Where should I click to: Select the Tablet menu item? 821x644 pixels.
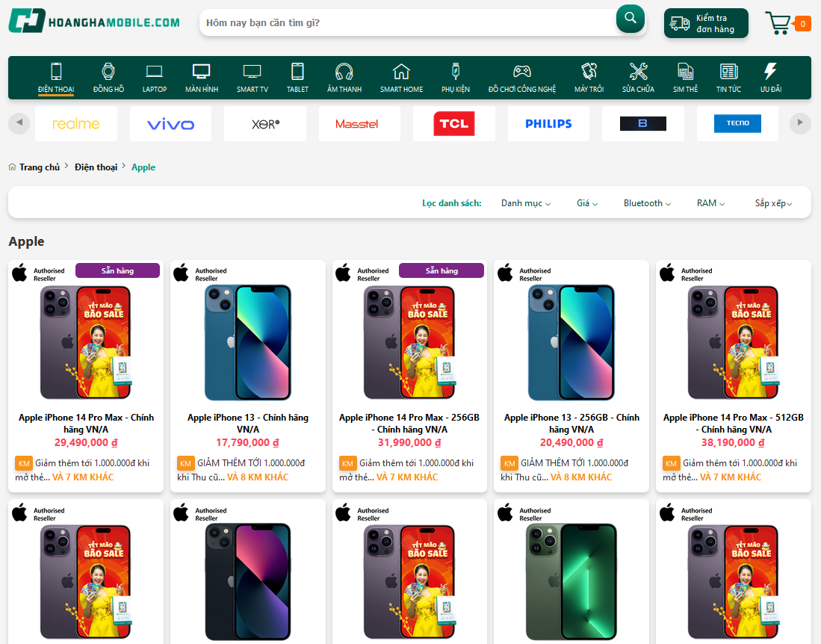tap(297, 78)
